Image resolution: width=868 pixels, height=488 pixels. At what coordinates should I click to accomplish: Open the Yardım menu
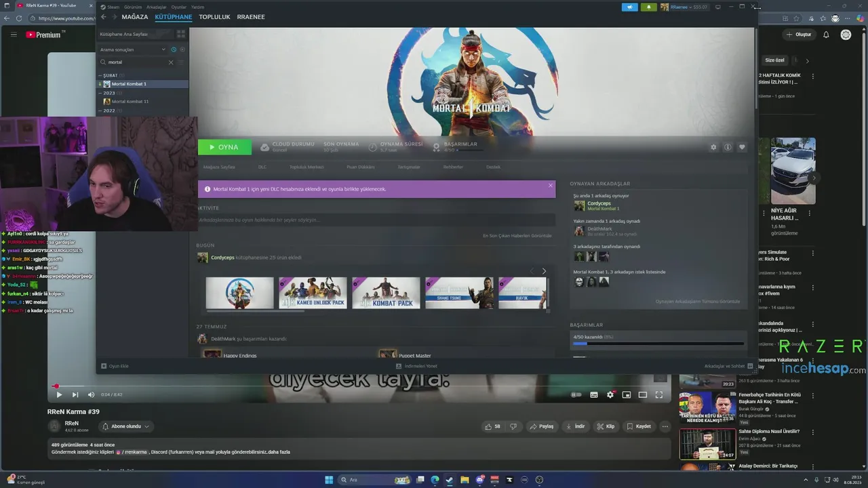coord(197,7)
